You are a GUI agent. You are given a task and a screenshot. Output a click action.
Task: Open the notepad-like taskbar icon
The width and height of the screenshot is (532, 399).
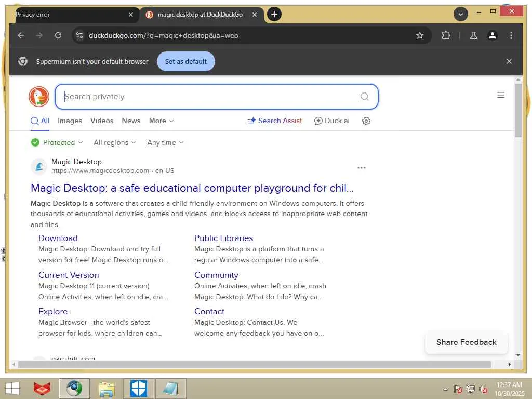coord(170,389)
